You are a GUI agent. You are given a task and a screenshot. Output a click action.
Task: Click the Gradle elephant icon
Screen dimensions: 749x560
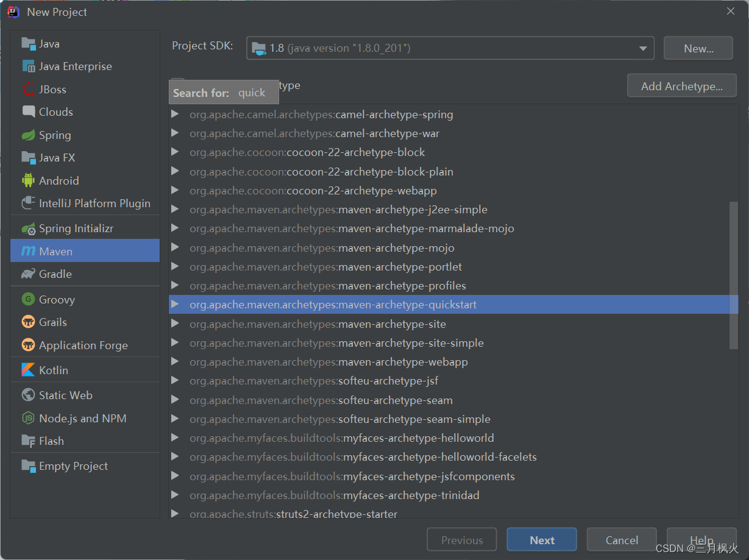tap(29, 274)
